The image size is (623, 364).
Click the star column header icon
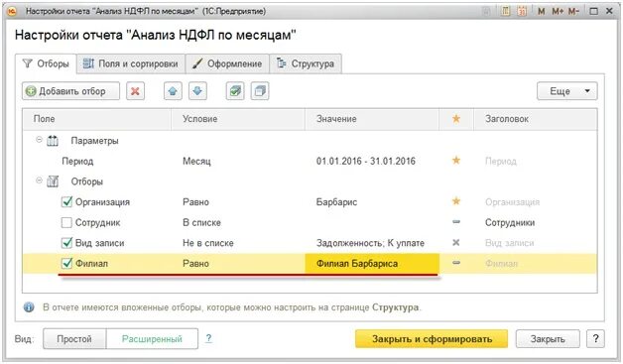pos(456,118)
